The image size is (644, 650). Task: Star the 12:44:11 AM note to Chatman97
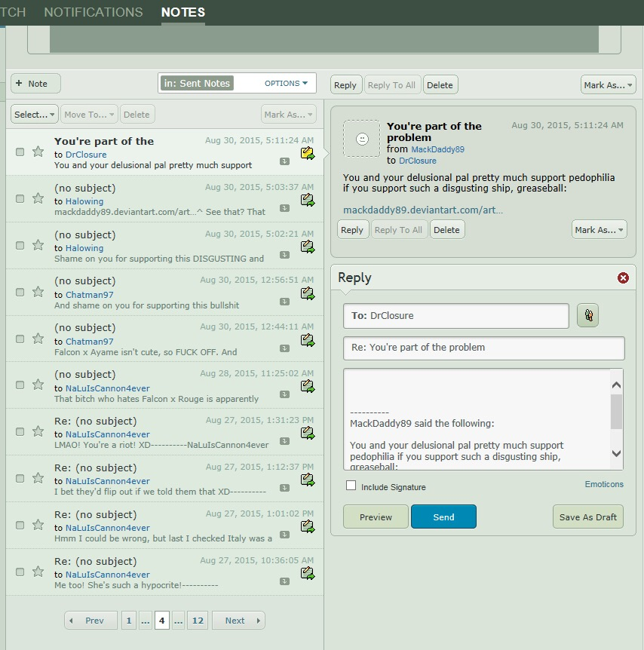click(38, 339)
